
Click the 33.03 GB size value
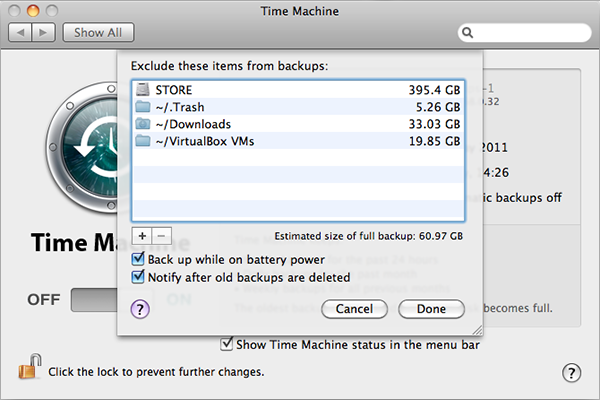[x=434, y=124]
